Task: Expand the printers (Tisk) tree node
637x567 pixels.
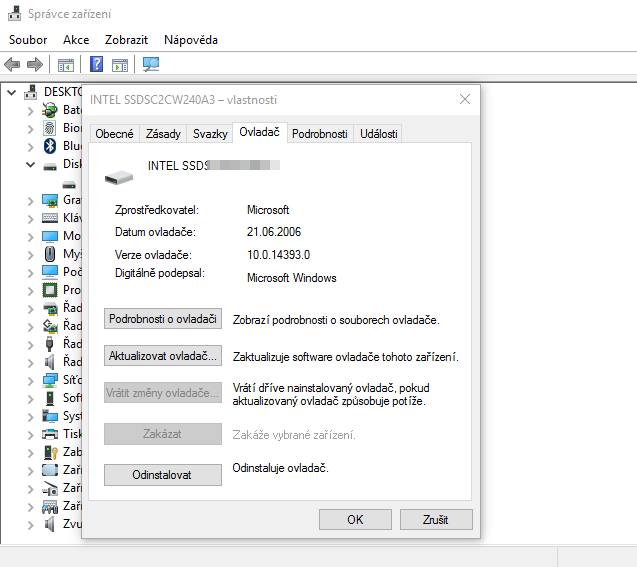Action: [x=30, y=435]
